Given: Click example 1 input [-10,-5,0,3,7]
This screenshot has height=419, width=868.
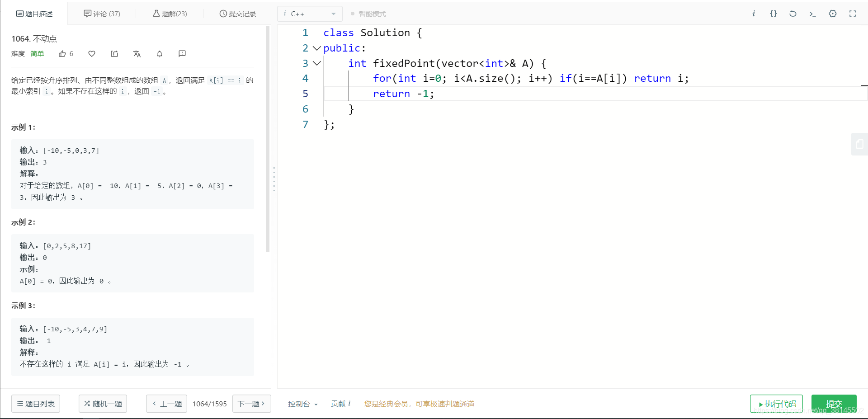Looking at the screenshot, I should [71, 151].
